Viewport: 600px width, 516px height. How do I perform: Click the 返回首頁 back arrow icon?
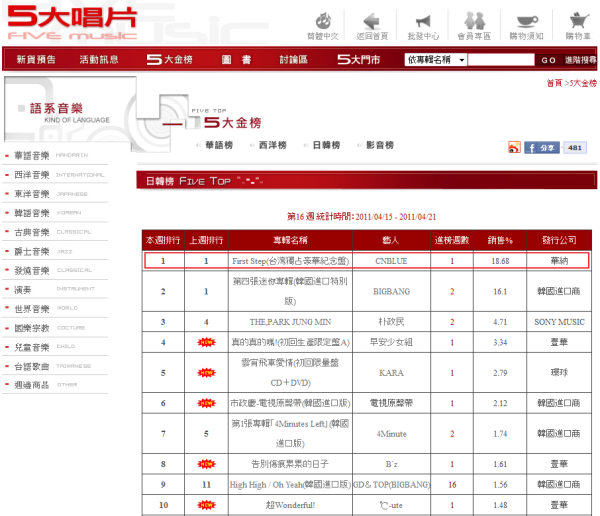(372, 21)
